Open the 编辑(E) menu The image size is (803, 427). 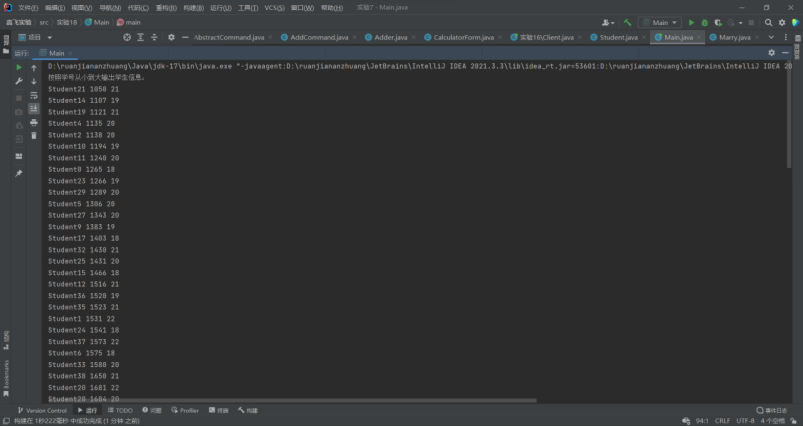[x=54, y=8]
